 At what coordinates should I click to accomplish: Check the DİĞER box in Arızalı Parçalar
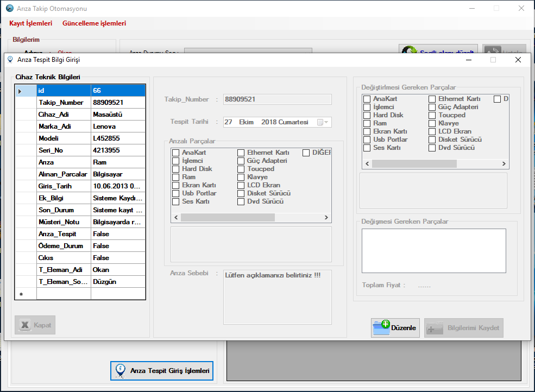point(306,153)
